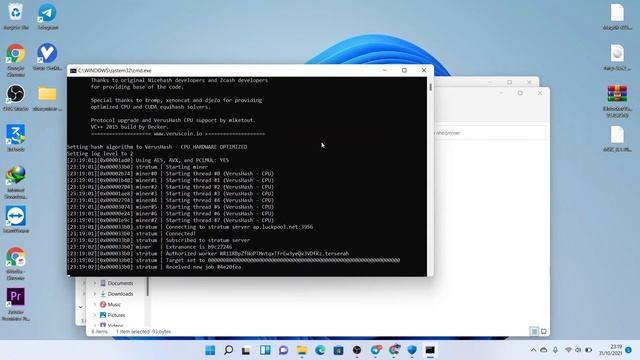Open the notification count badge
This screenshot has height=360, width=640.
tap(629, 350)
